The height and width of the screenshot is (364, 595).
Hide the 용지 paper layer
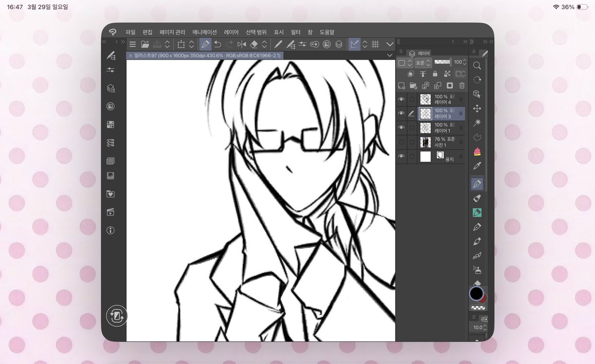(401, 157)
